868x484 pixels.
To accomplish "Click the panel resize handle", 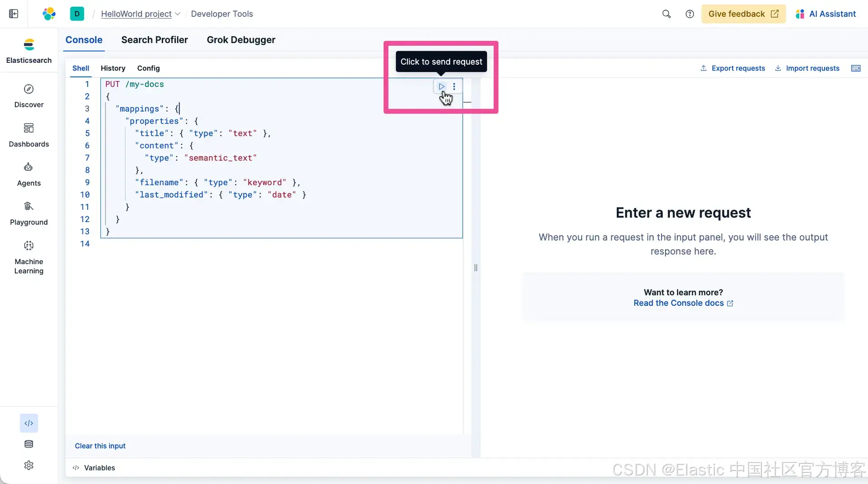I will click(x=476, y=268).
